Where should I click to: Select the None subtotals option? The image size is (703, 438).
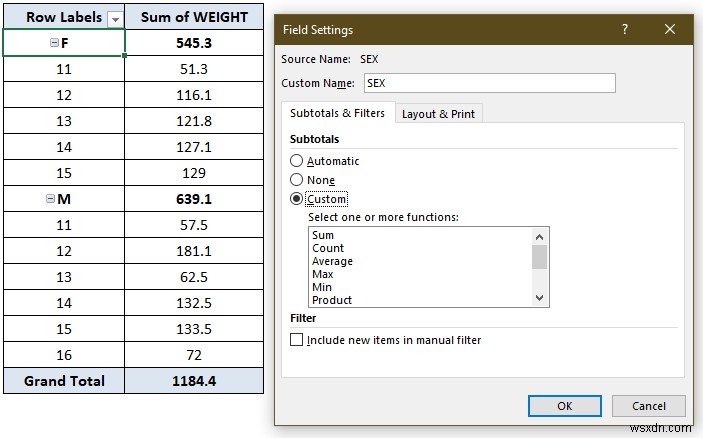point(296,180)
